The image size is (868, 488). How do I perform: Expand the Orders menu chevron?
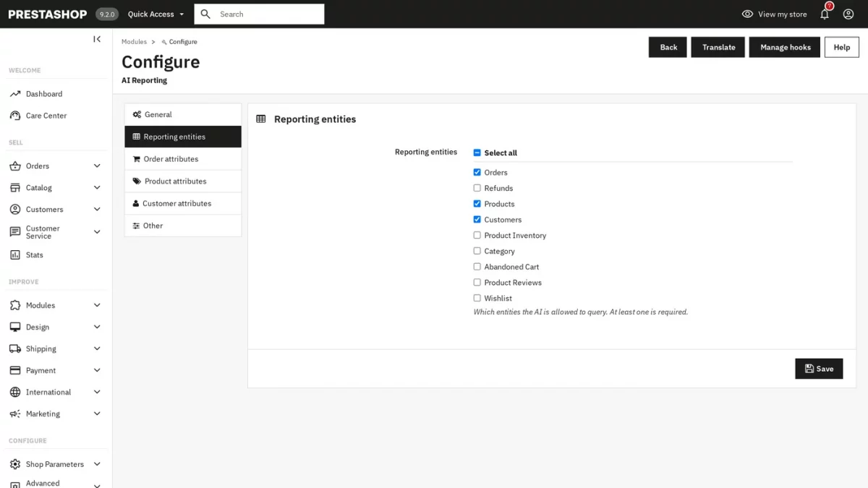pyautogui.click(x=97, y=166)
